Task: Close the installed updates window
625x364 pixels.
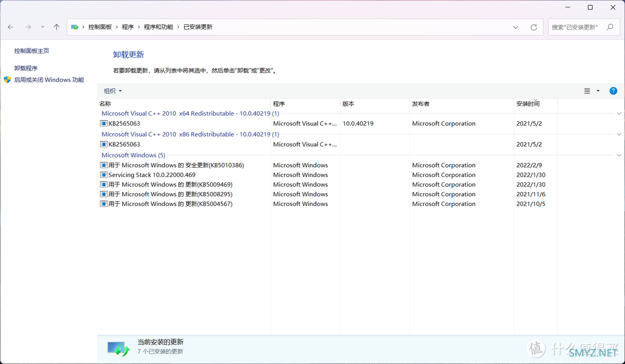Action: [613, 7]
